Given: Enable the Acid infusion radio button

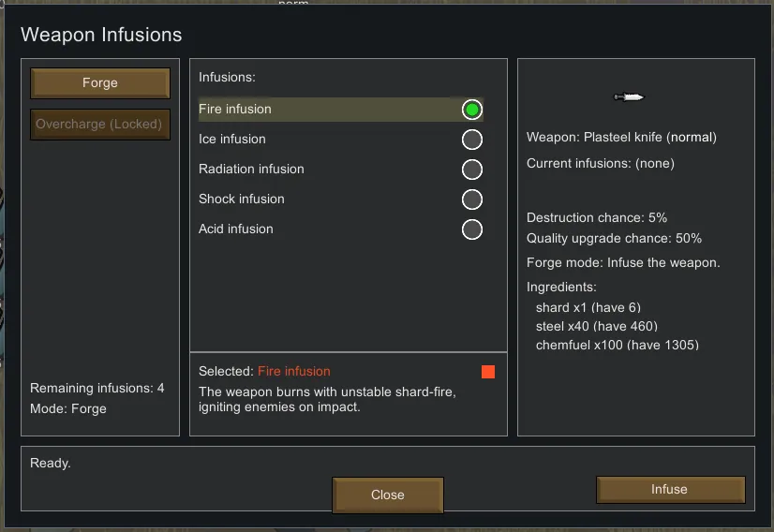Looking at the screenshot, I should click(472, 229).
